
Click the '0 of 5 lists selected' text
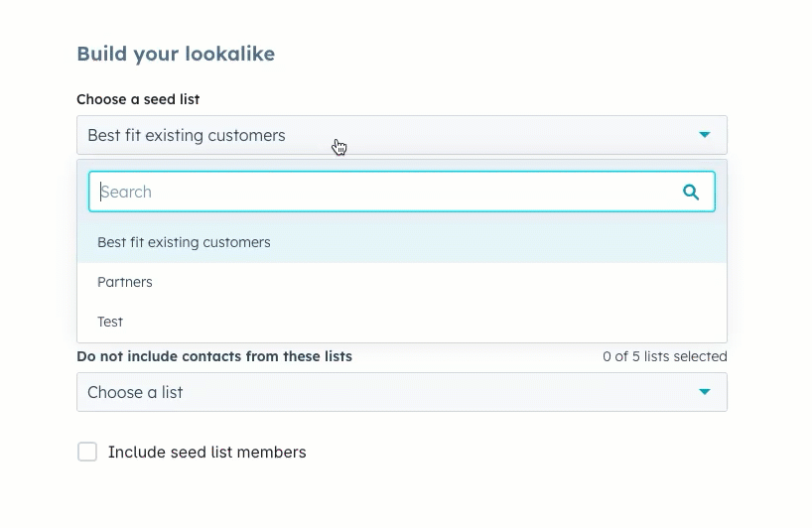tap(665, 356)
